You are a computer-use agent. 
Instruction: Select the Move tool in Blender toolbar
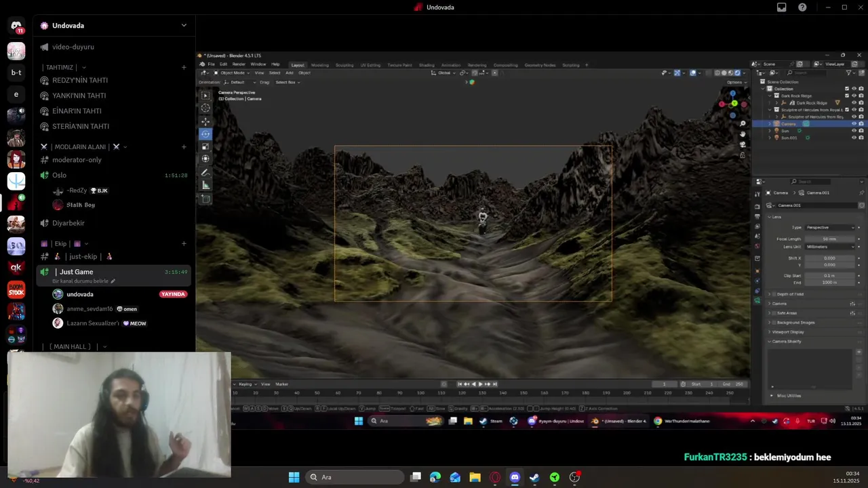click(x=205, y=121)
